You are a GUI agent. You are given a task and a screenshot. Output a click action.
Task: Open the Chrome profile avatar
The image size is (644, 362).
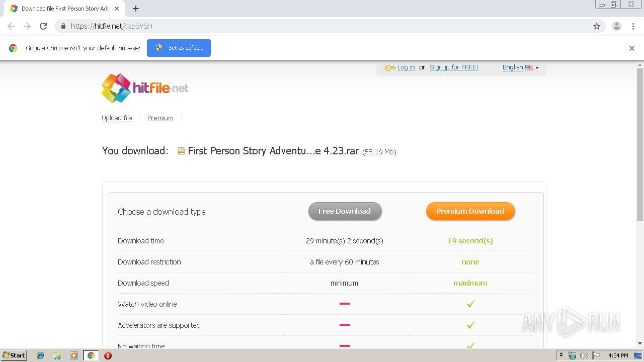(x=616, y=26)
